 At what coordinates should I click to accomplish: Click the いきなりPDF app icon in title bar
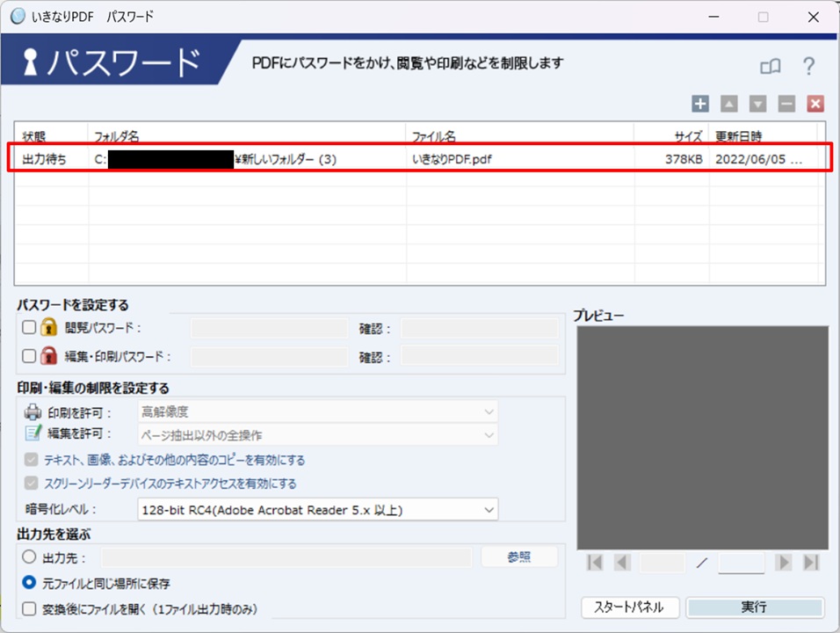(x=18, y=16)
